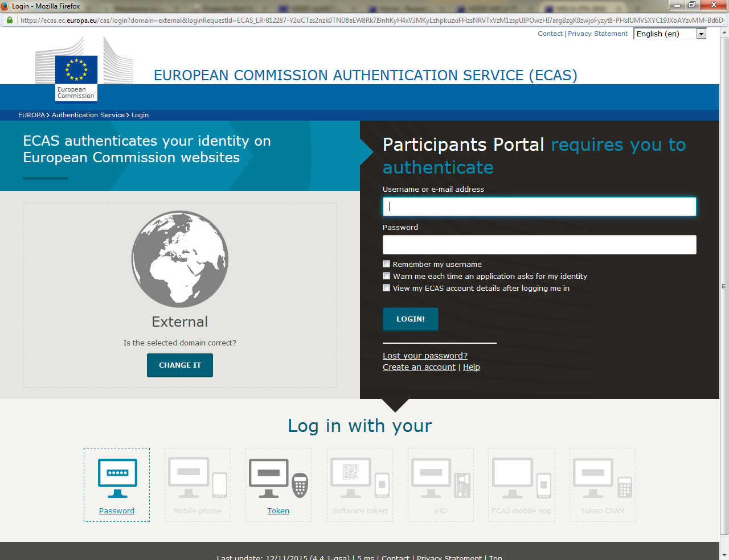Viewport: 729px width, 560px height.
Task: Click into the Password input field
Action: (x=539, y=245)
